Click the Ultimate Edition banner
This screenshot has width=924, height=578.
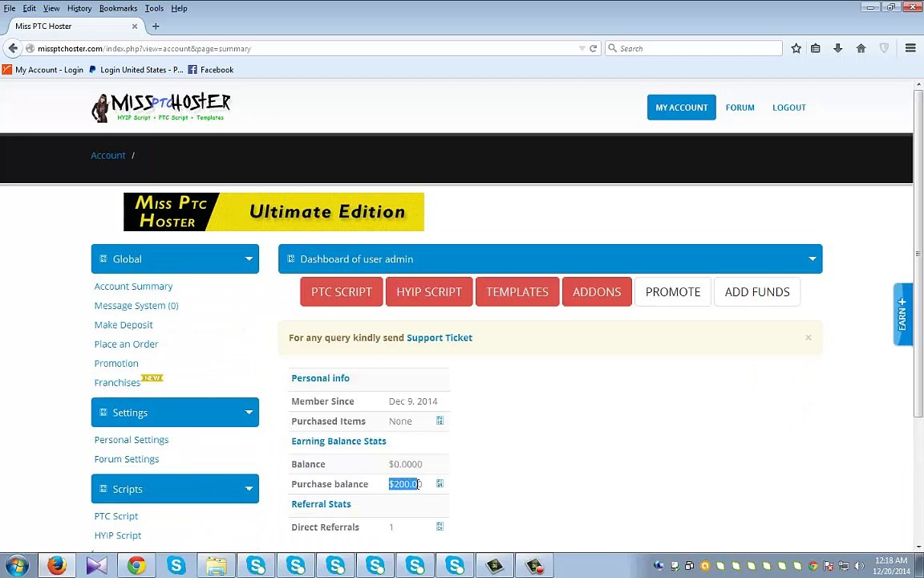(x=274, y=212)
